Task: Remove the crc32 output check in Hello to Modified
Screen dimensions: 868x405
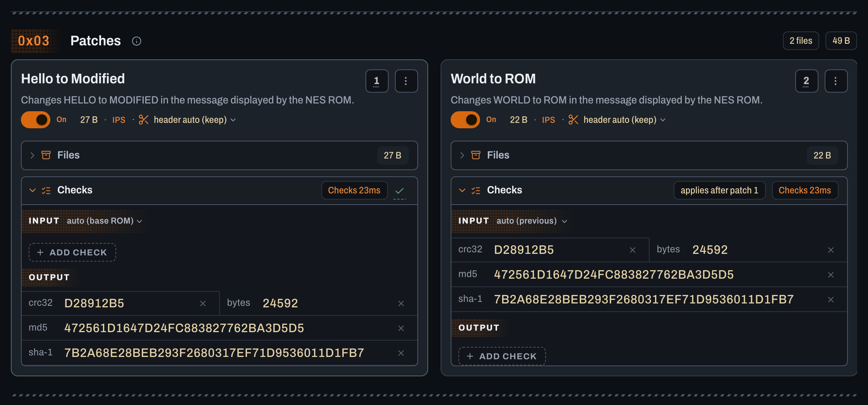Action: click(x=203, y=303)
